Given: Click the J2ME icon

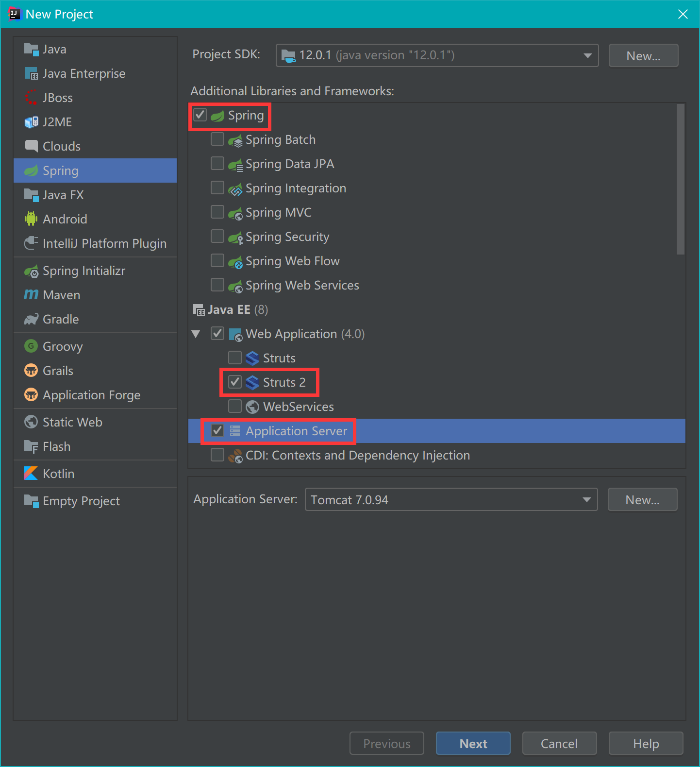Looking at the screenshot, I should (31, 122).
